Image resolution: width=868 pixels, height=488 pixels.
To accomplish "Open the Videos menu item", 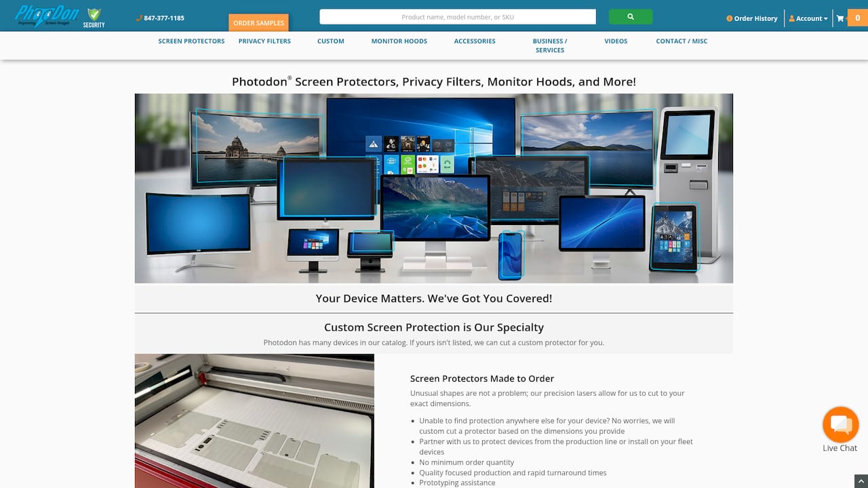I will pos(616,41).
